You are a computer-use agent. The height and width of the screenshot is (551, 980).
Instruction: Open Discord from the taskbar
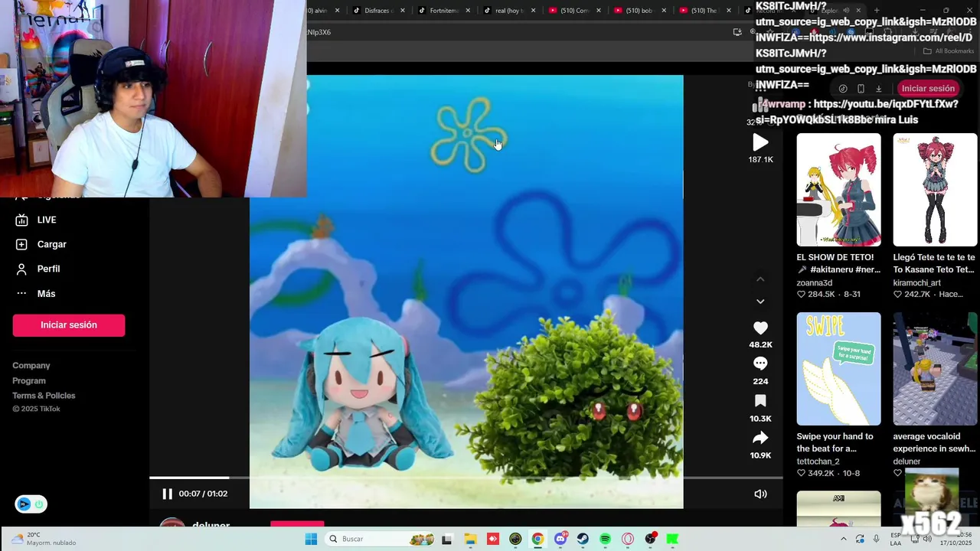[560, 539]
